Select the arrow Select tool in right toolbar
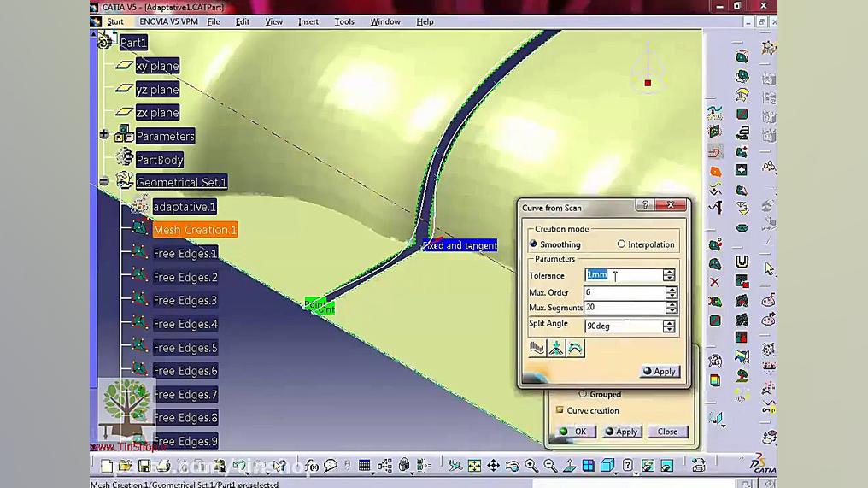 [769, 268]
